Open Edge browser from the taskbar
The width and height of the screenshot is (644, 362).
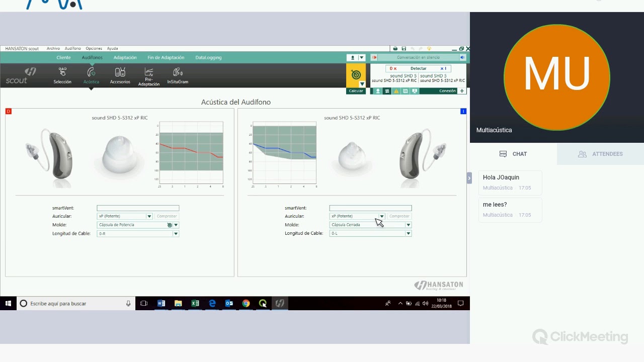pos(212,303)
